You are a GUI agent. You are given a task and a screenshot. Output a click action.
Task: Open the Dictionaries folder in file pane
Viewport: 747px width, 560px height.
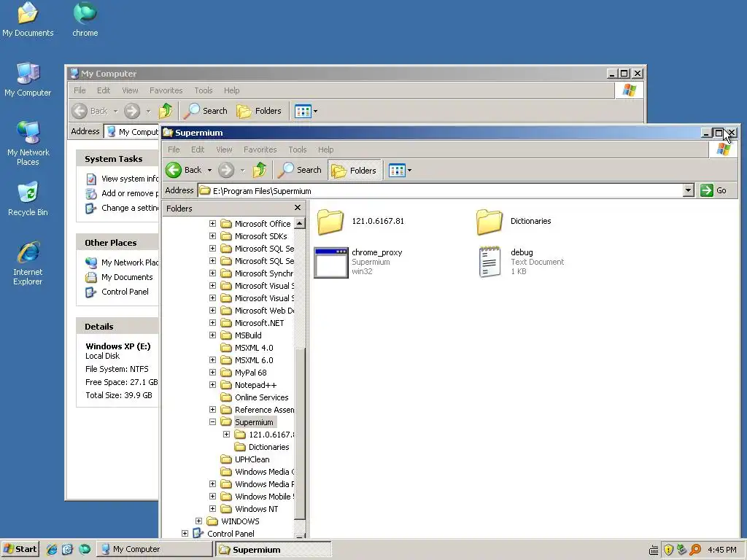(514, 222)
